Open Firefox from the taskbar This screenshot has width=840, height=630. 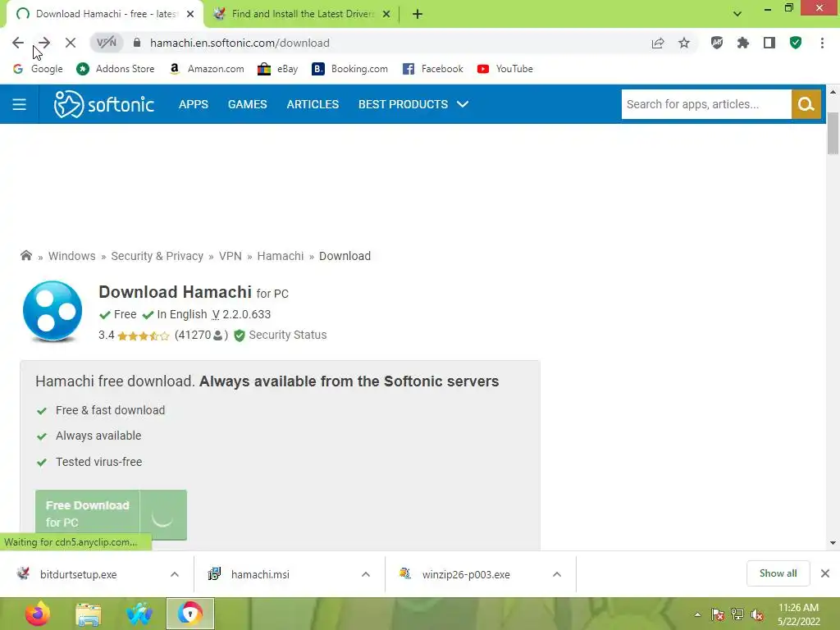[x=38, y=614]
